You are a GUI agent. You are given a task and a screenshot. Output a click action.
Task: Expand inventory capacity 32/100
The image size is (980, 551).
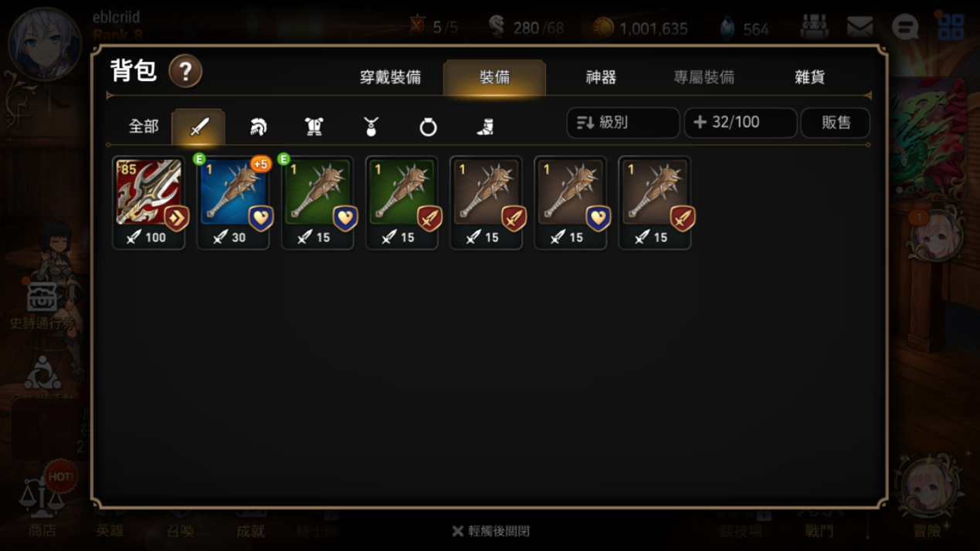point(741,123)
